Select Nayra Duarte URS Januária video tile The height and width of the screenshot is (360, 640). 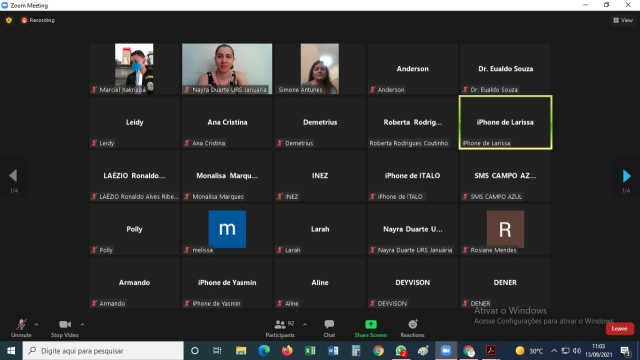pos(227,69)
